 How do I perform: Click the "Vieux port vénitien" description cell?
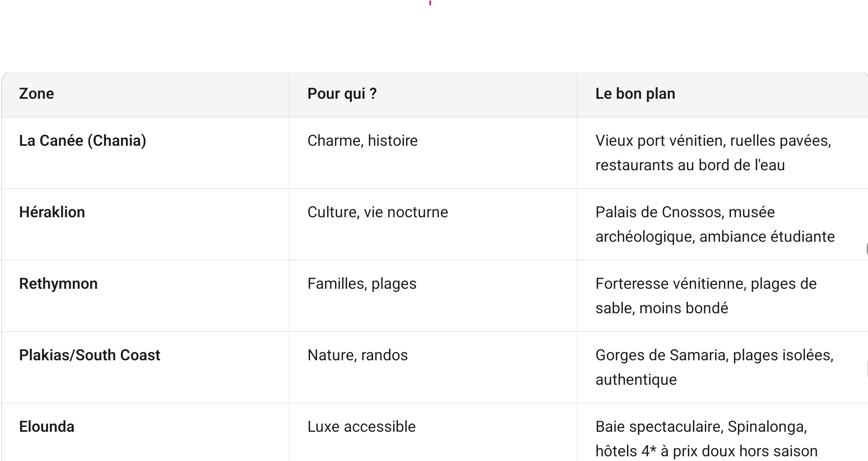pyautogui.click(x=713, y=153)
